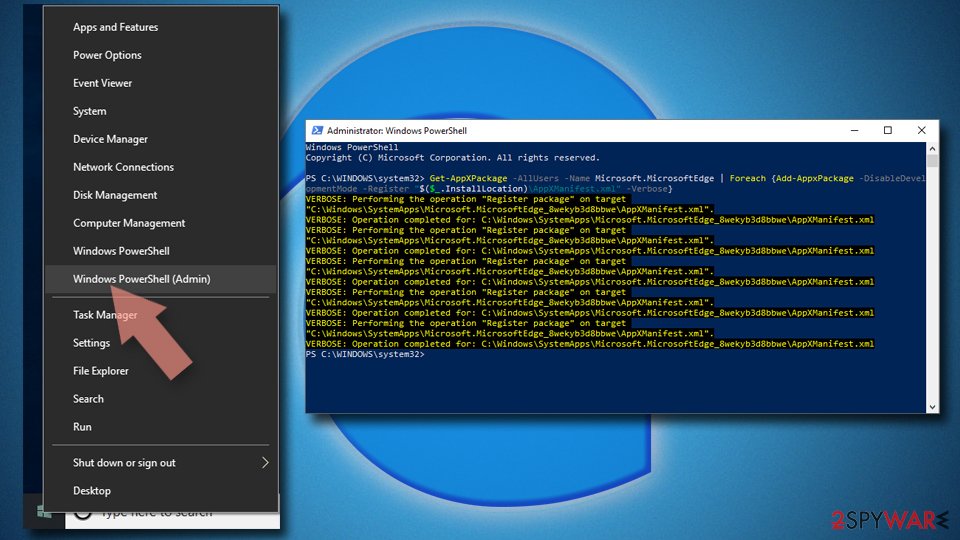Open Apps and Features from the menu
The height and width of the screenshot is (540, 960).
[x=115, y=27]
